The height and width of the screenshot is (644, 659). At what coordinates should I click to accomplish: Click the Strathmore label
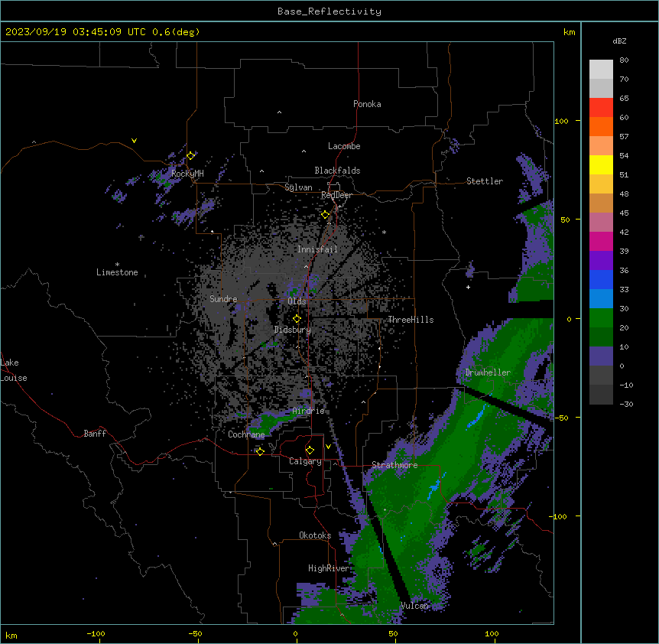394,465
